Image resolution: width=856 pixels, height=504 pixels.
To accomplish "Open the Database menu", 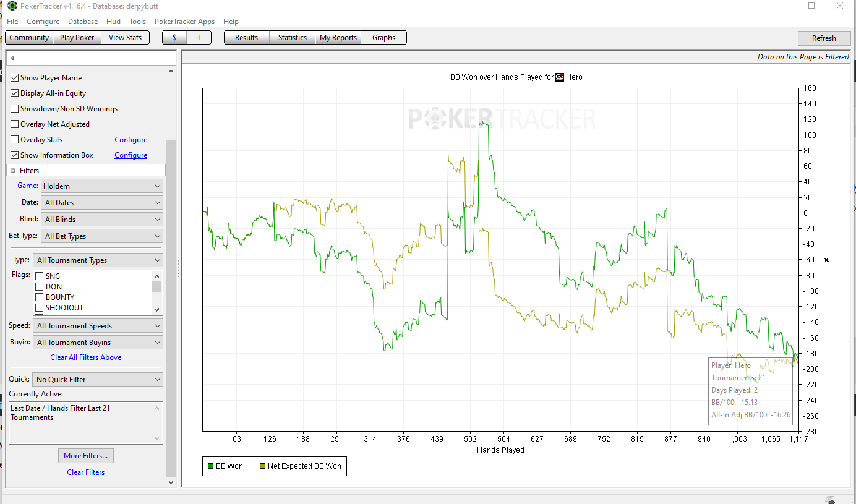I will [83, 22].
